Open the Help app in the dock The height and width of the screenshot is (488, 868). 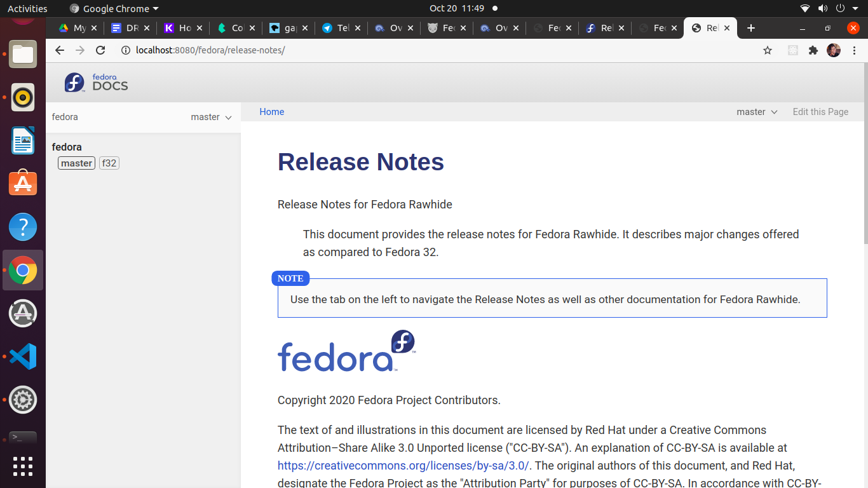point(23,227)
